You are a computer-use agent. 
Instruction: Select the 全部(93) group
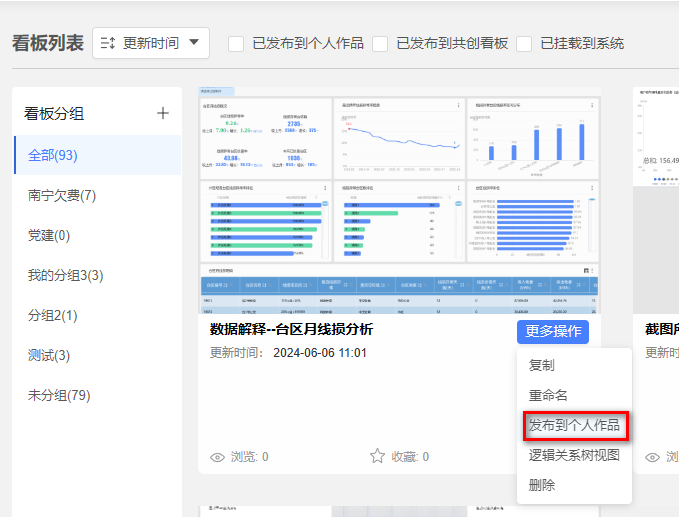click(53, 155)
